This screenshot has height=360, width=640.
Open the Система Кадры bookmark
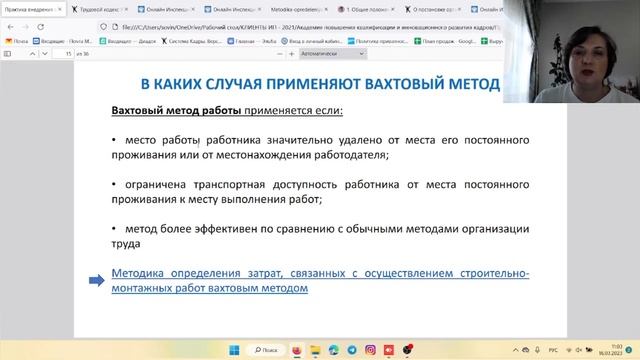point(191,41)
